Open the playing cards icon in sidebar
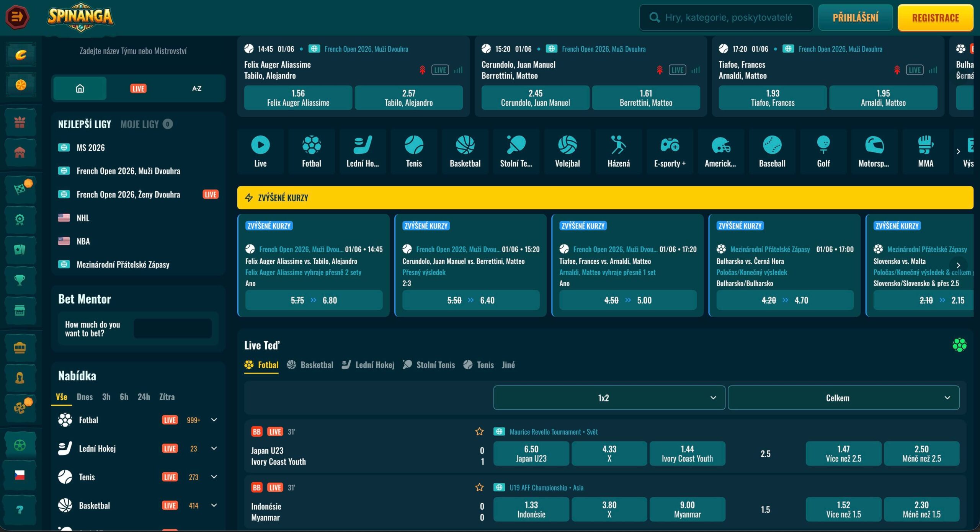This screenshot has height=532, width=980. [x=20, y=250]
